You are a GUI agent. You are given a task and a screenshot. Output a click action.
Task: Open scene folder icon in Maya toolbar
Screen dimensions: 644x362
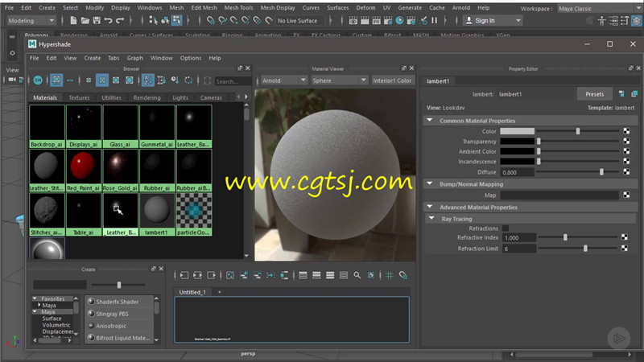tap(85, 20)
